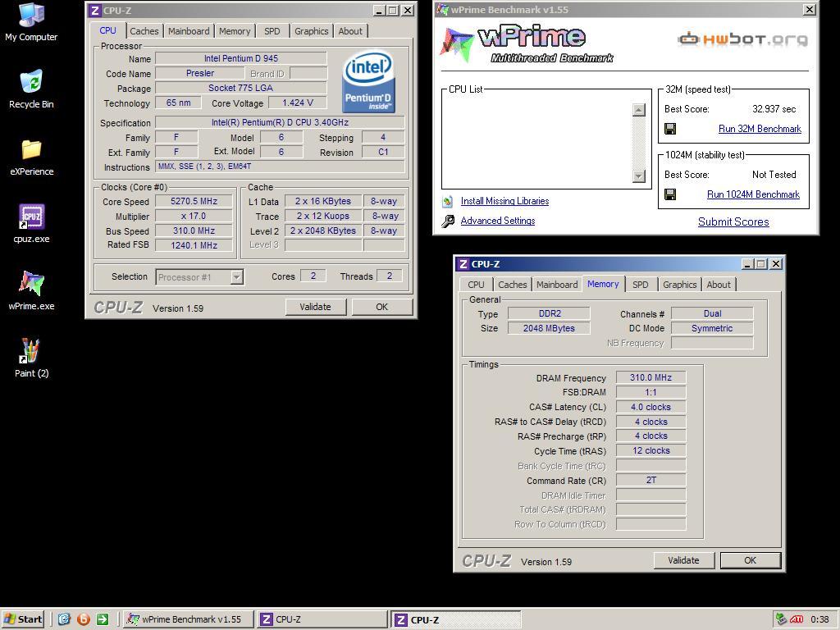Open SPD tab in CPU-Z memory window
The width and height of the screenshot is (840, 630).
640,285
